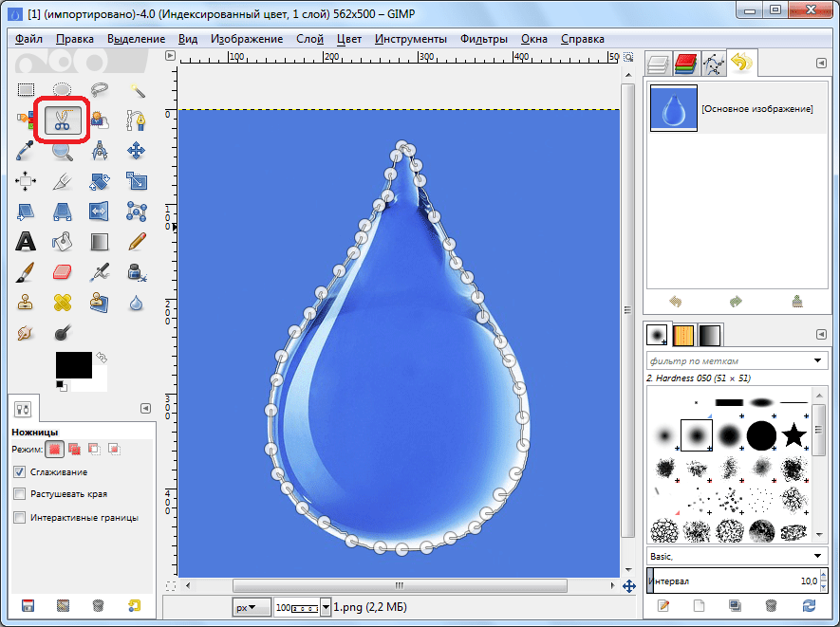
Task: Select the Fuzzy Select magic wand tool
Action: 137,90
